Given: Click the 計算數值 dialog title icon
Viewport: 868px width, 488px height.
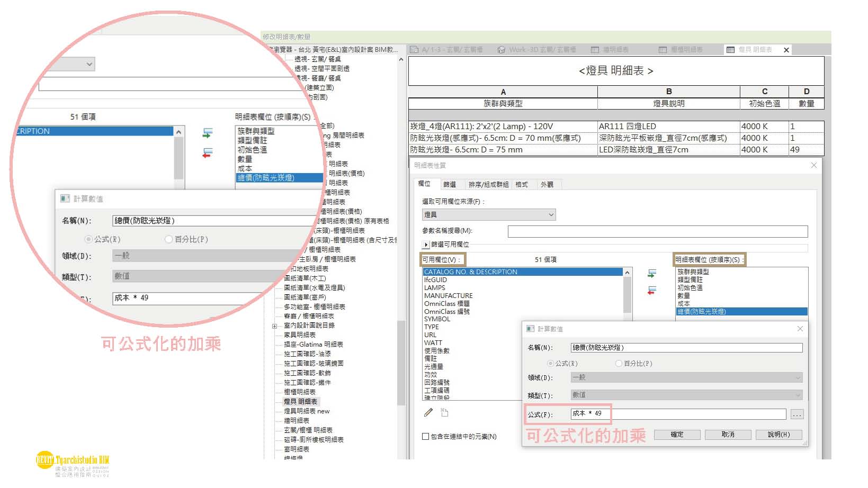Looking at the screenshot, I should [530, 329].
